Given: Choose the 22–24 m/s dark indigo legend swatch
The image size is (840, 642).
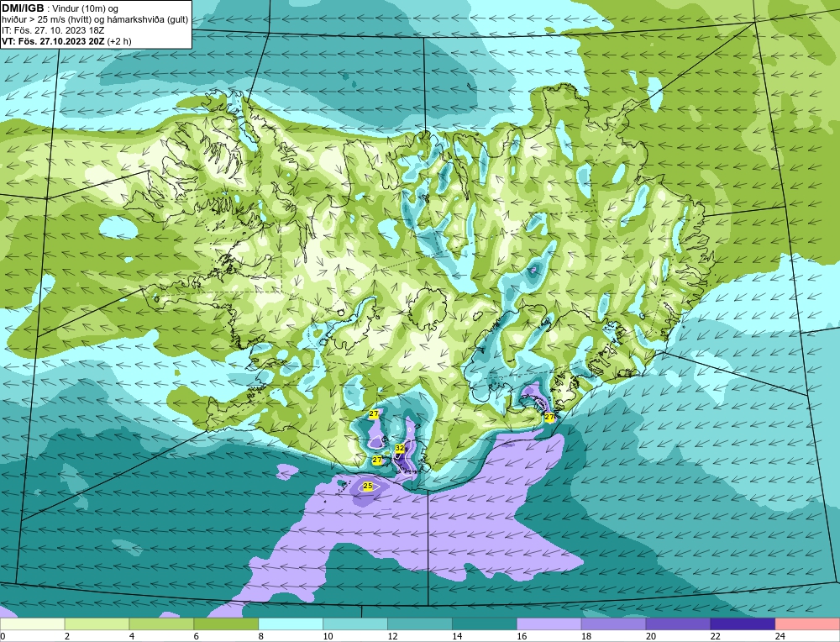Looking at the screenshot, I should pos(743,624).
